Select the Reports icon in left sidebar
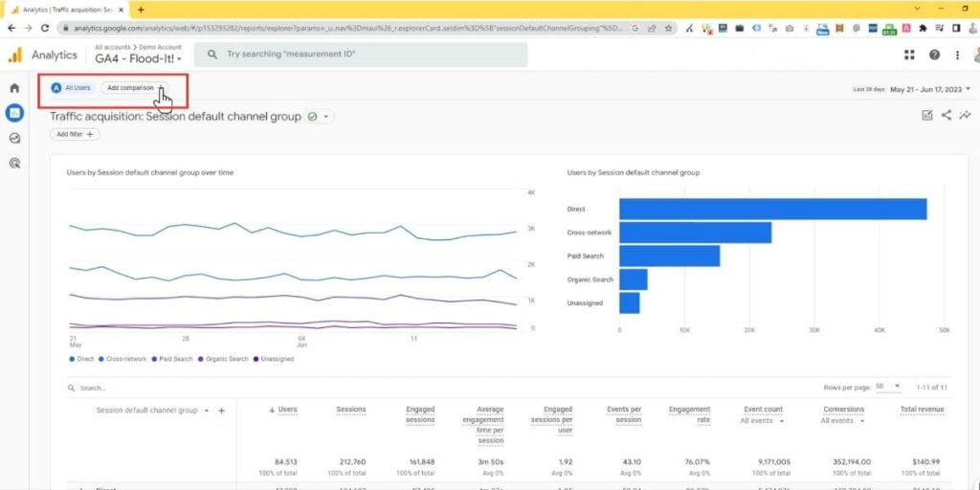 pyautogui.click(x=14, y=113)
